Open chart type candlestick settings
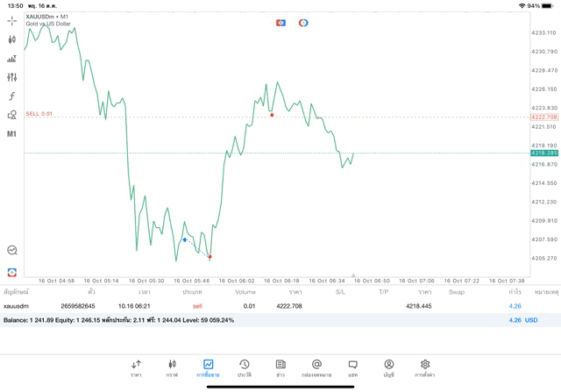The height and width of the screenshot is (392, 561). pos(12,39)
